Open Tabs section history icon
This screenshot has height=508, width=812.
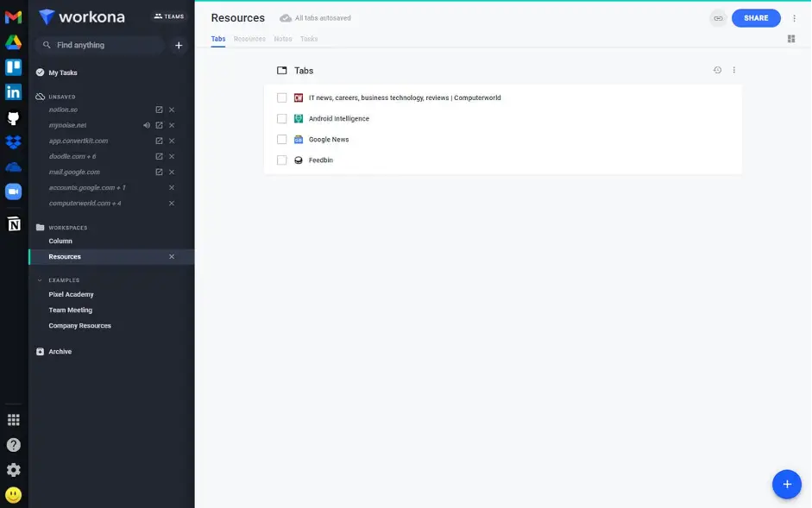coord(717,70)
